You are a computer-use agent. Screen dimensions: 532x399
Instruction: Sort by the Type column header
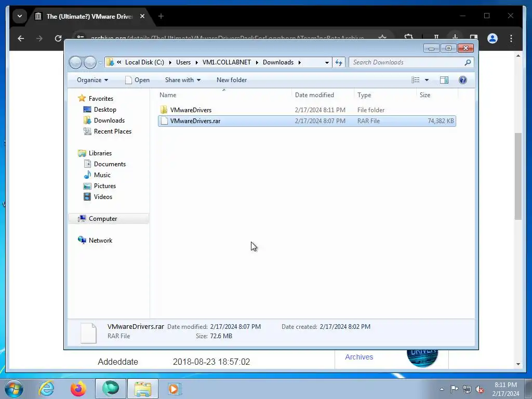(385, 95)
